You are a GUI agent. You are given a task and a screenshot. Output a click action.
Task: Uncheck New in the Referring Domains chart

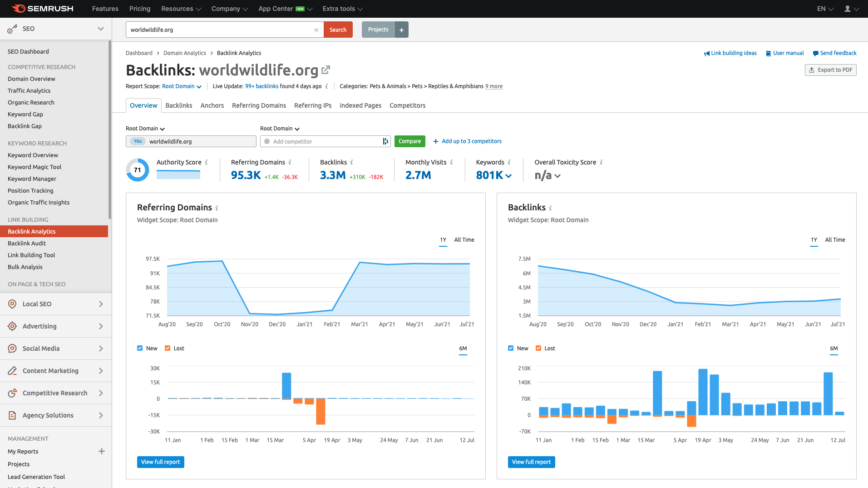[x=140, y=348]
